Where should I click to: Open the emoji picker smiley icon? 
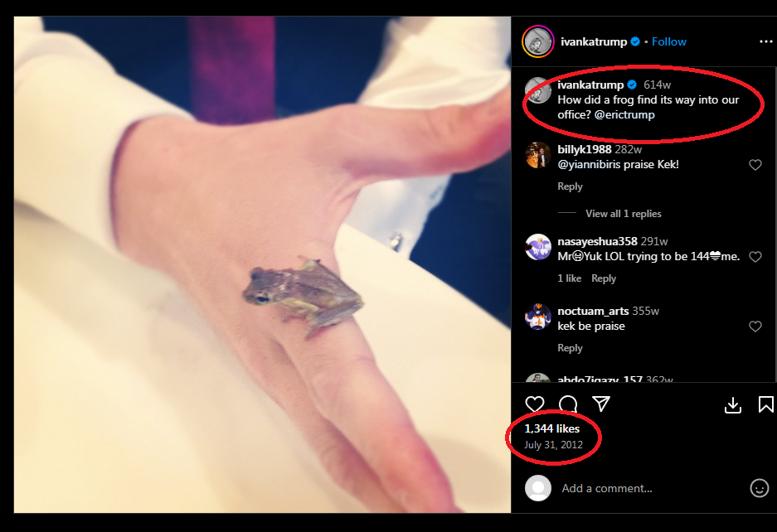pos(759,488)
